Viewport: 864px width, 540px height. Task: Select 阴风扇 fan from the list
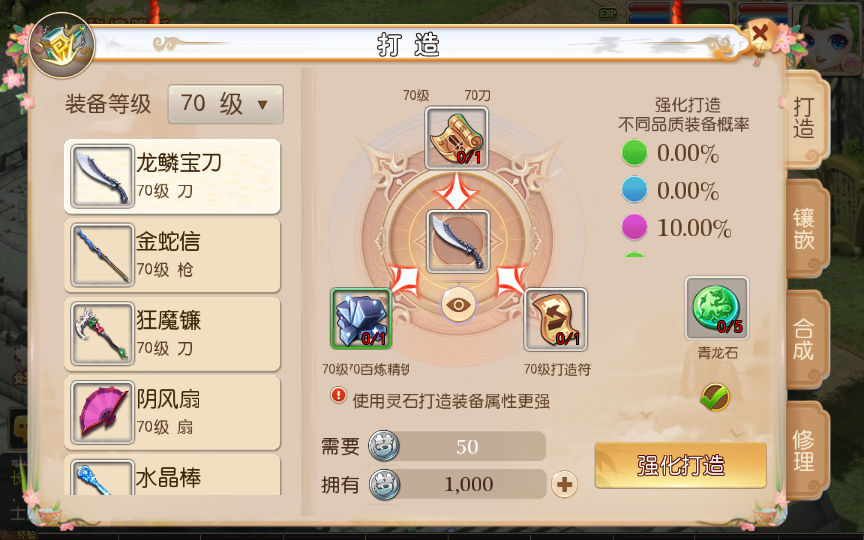(172, 413)
